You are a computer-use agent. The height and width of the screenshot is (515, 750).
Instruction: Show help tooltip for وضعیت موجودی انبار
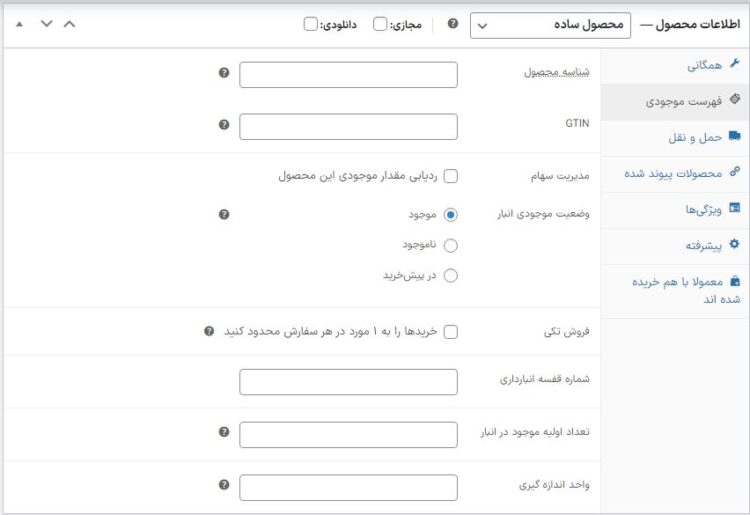[224, 214]
